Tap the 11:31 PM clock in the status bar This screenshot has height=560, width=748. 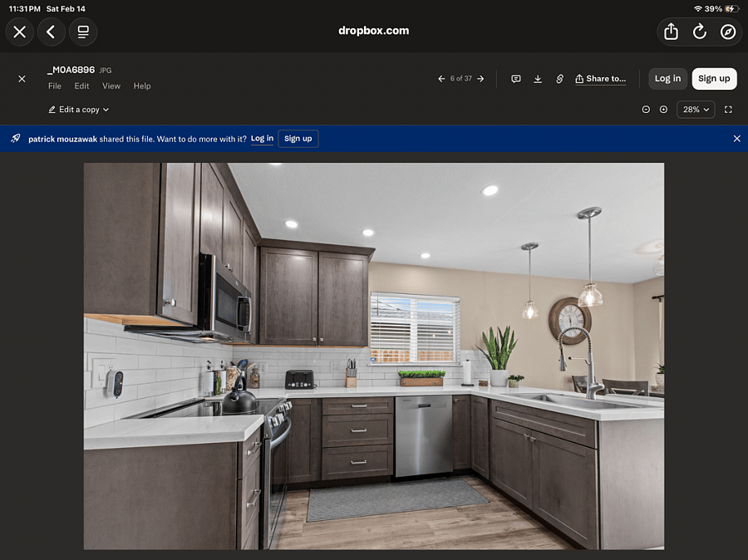pos(25,9)
